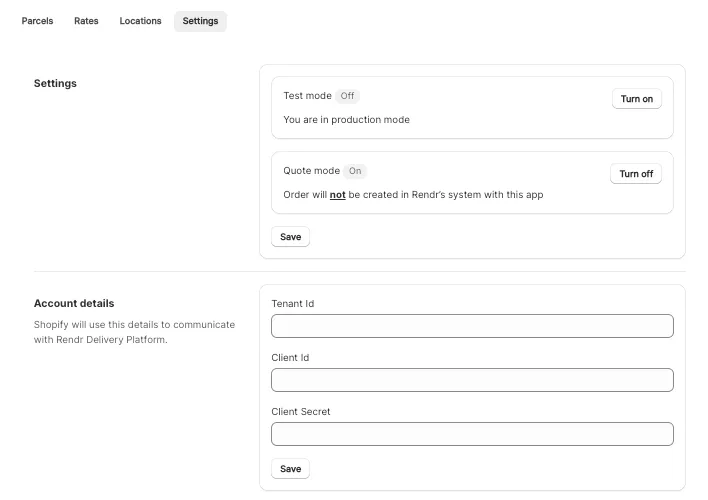Click the 'Quote mode' label
The image size is (708, 500).
(312, 171)
